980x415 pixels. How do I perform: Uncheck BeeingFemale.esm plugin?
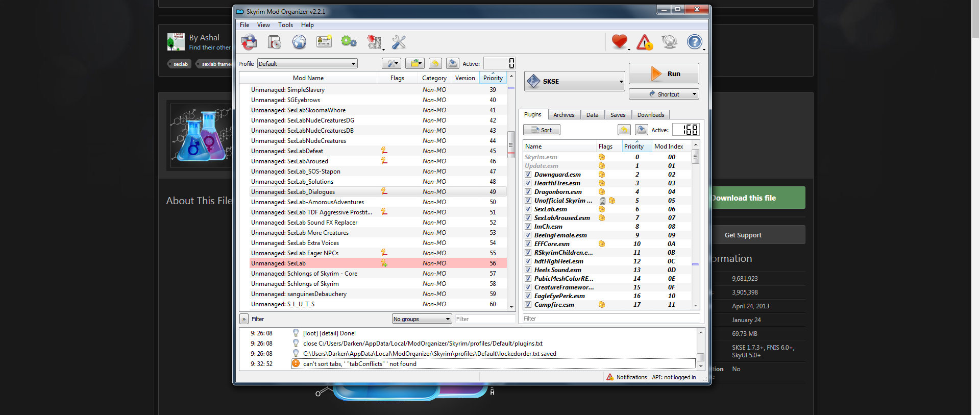point(528,235)
